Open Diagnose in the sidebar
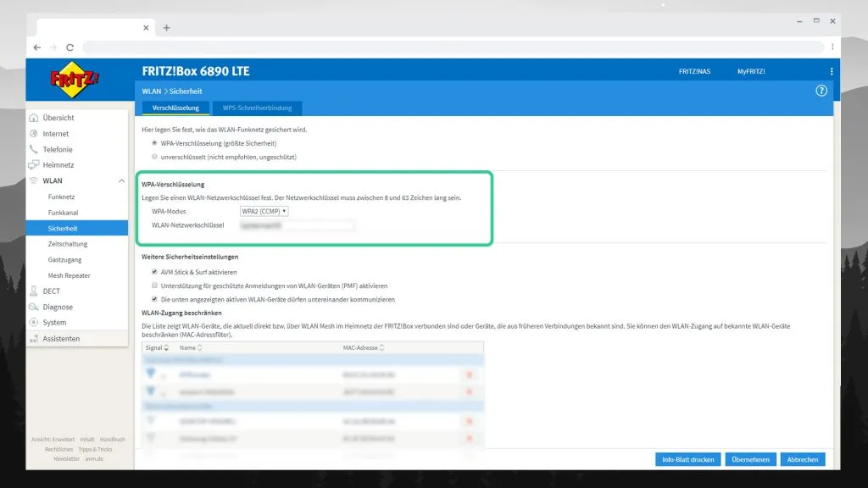868x488 pixels. (58, 307)
